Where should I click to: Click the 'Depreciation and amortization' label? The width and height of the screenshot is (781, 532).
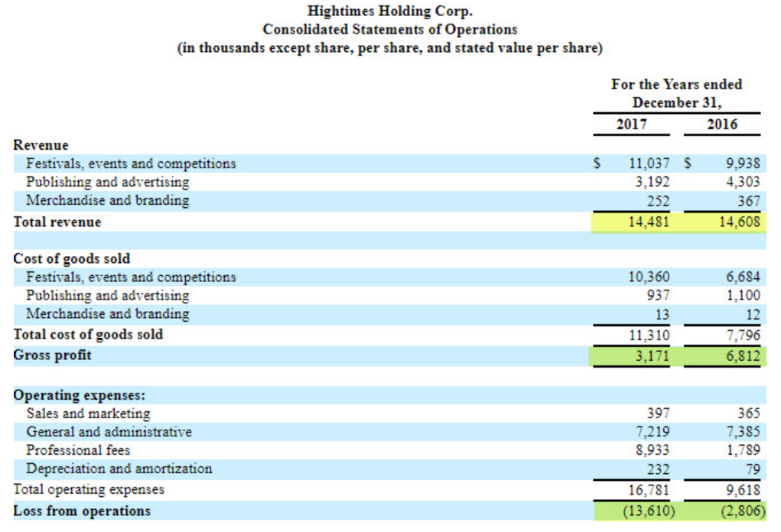[x=119, y=469]
